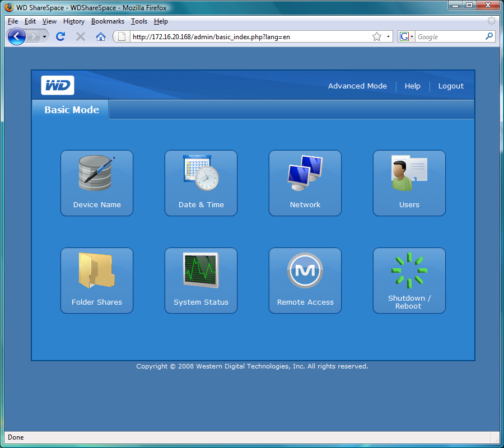This screenshot has height=448, width=504.
Task: Open the Device Name settings icon
Action: pos(97,183)
